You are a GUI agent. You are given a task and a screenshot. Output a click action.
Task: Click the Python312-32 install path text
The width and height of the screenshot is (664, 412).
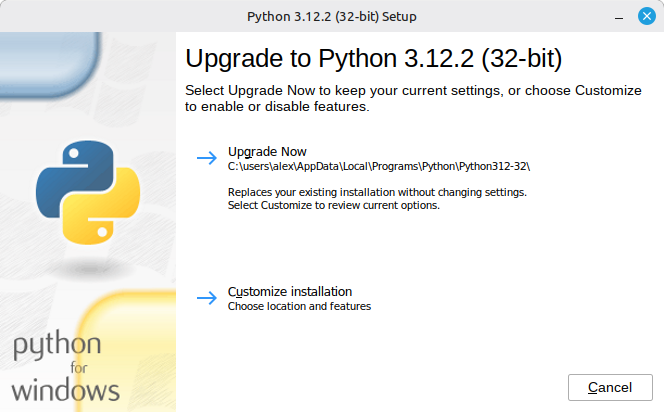tap(379, 166)
